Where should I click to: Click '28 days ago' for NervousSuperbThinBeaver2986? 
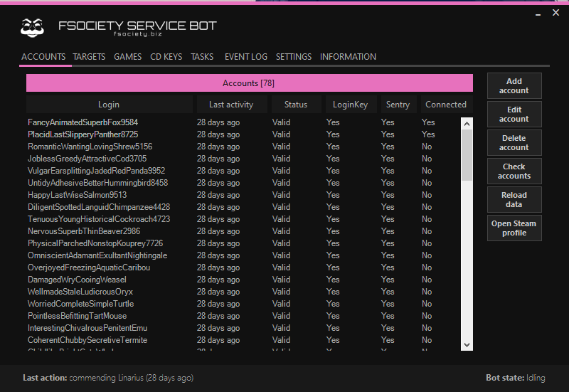pos(218,231)
